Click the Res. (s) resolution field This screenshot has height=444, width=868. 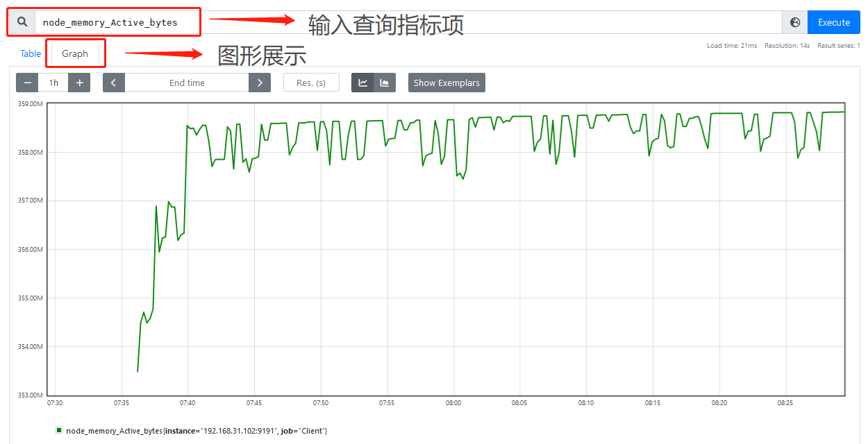(310, 83)
